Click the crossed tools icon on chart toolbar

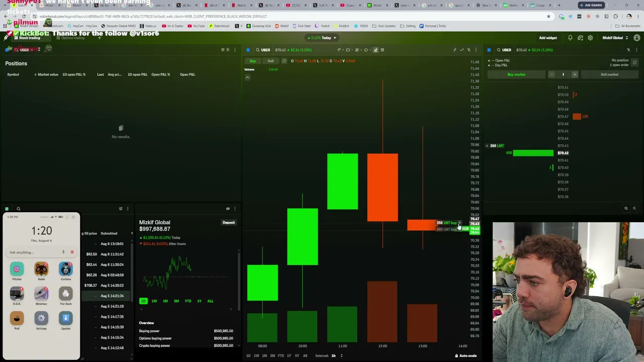point(469,50)
